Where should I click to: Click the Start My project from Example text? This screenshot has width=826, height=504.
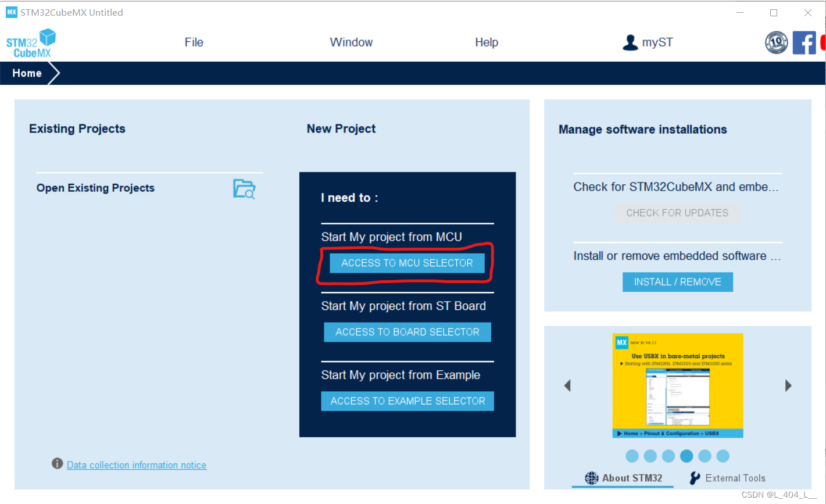[401, 376]
